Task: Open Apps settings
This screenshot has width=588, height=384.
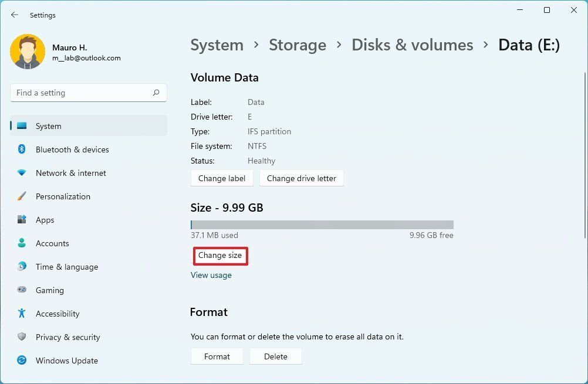Action: pyautogui.click(x=44, y=220)
